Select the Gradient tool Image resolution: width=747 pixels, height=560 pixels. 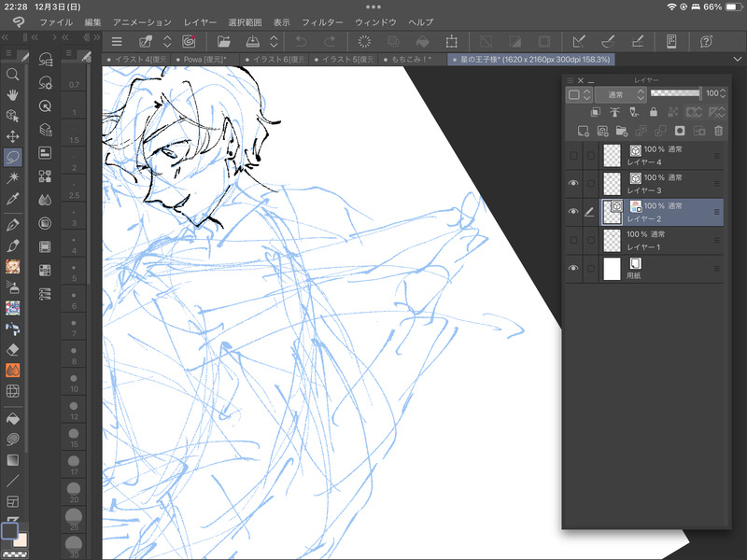click(13, 460)
